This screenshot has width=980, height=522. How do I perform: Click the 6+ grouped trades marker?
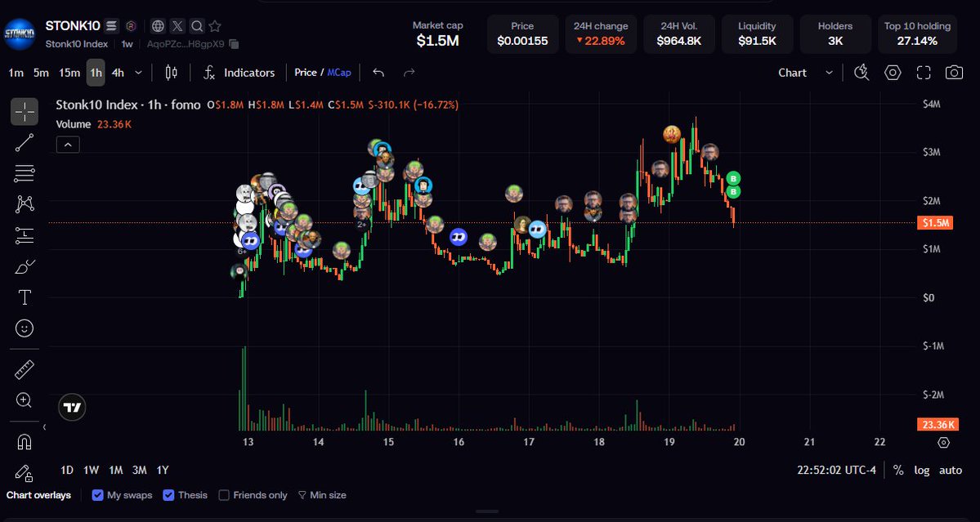tap(242, 251)
